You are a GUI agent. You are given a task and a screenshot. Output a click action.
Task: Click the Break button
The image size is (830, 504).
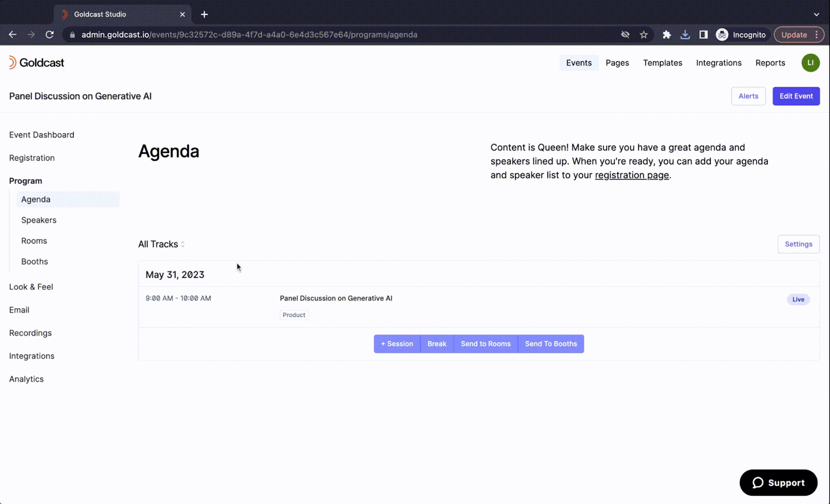(x=437, y=344)
